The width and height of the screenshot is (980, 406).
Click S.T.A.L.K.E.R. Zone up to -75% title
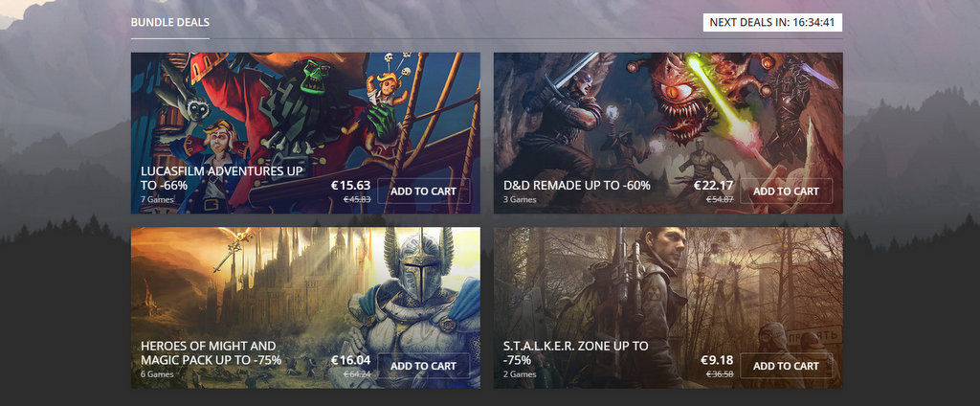pyautogui.click(x=575, y=352)
